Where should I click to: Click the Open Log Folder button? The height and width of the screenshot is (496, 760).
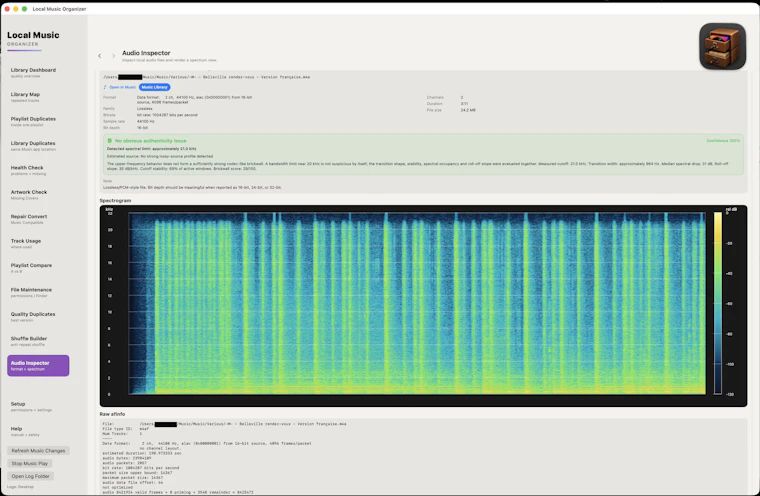click(31, 476)
